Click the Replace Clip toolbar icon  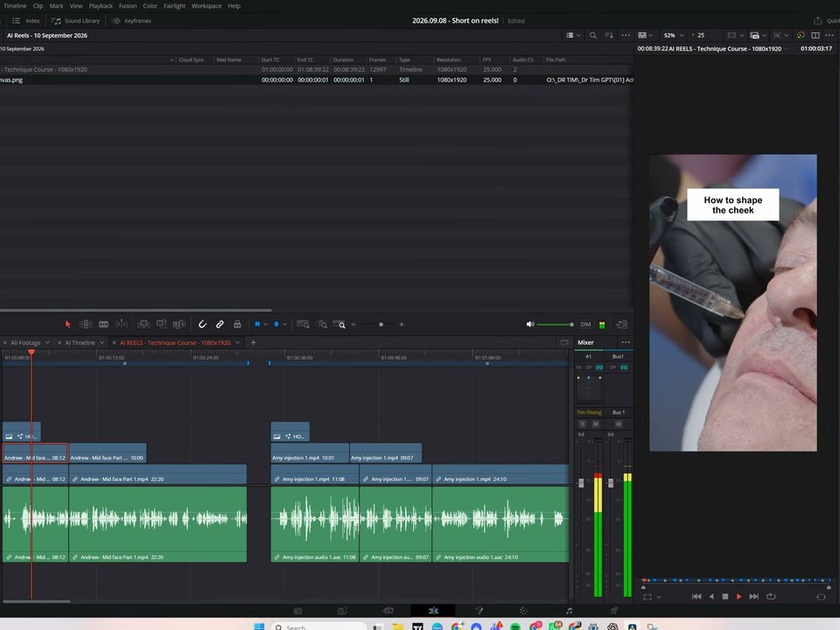(x=179, y=324)
